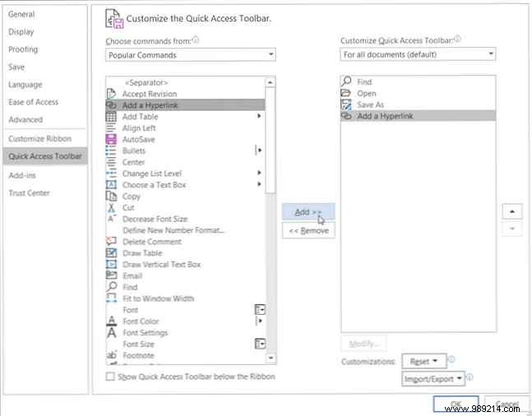
Task: Click the commands list scroll down arrow
Action: point(271,358)
